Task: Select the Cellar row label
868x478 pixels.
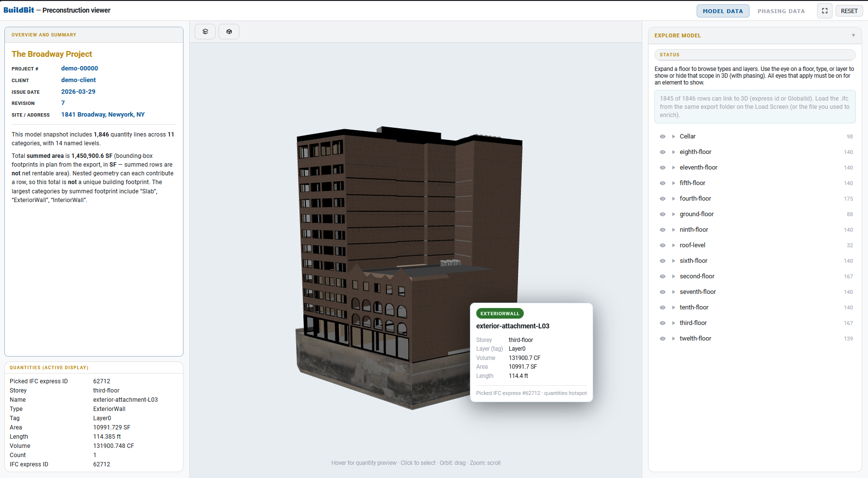Action: [x=687, y=137]
